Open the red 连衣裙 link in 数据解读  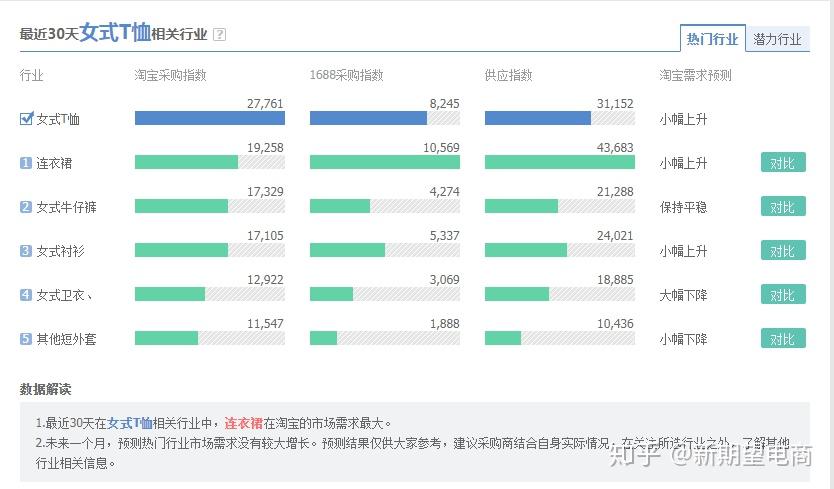pyautogui.click(x=244, y=424)
